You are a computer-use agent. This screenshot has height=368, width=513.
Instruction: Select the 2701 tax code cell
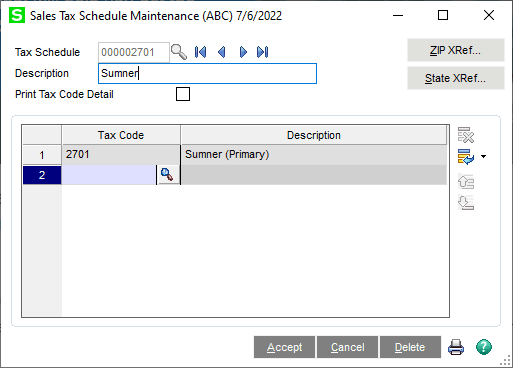(x=121, y=155)
